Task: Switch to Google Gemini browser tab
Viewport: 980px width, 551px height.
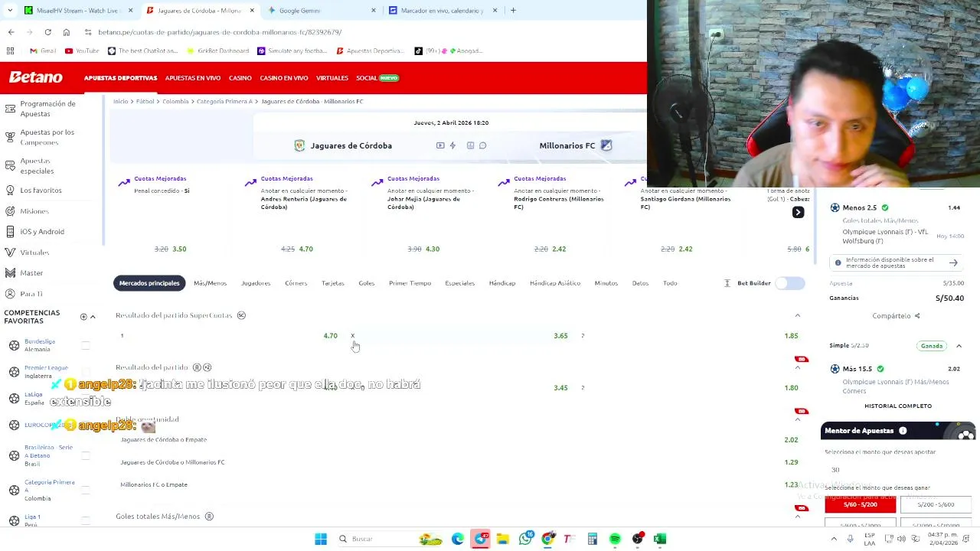Action: click(322, 11)
